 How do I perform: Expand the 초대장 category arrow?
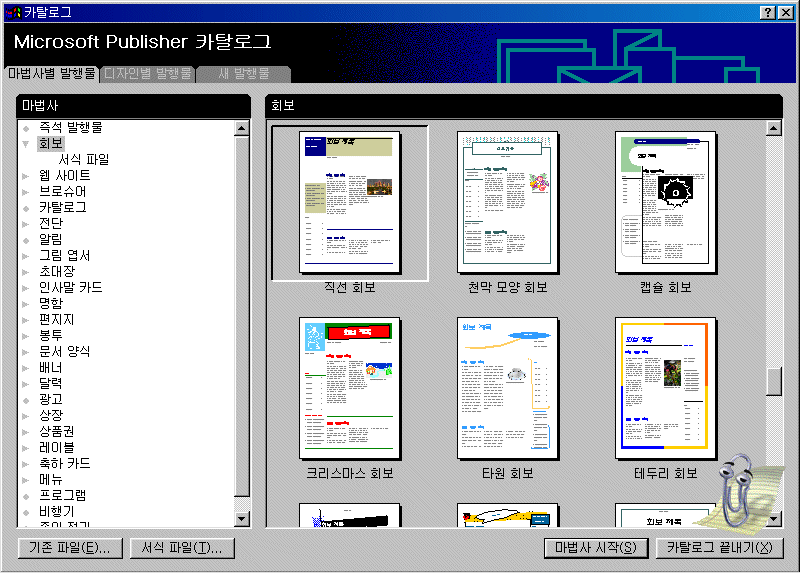click(x=26, y=272)
